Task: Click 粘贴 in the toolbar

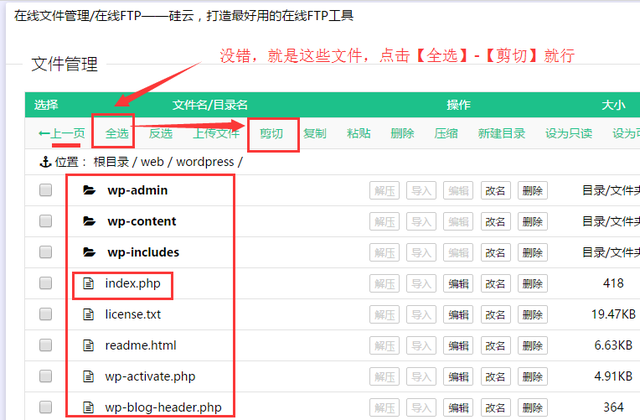Action: pyautogui.click(x=358, y=133)
